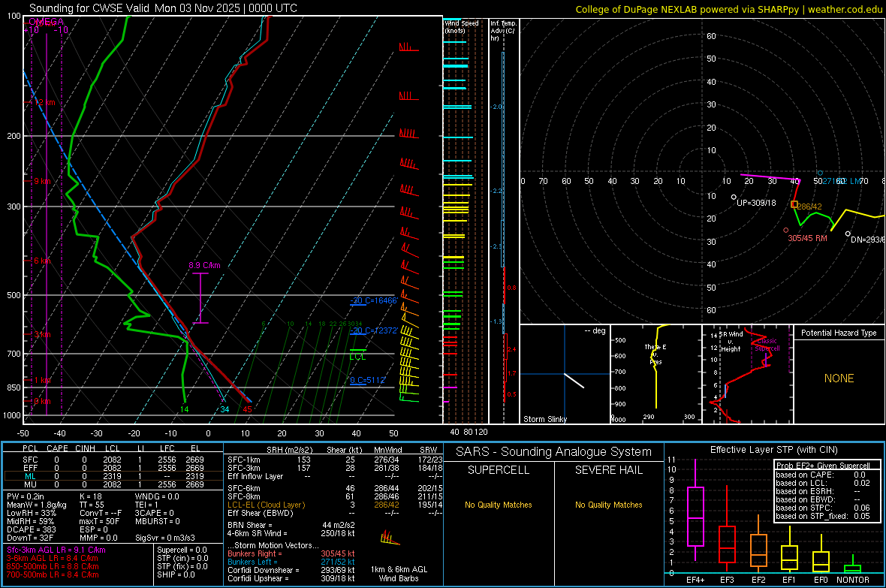This screenshot has width=886, height=588.
Task: Click the surface temperature value 45
Action: 247,409
